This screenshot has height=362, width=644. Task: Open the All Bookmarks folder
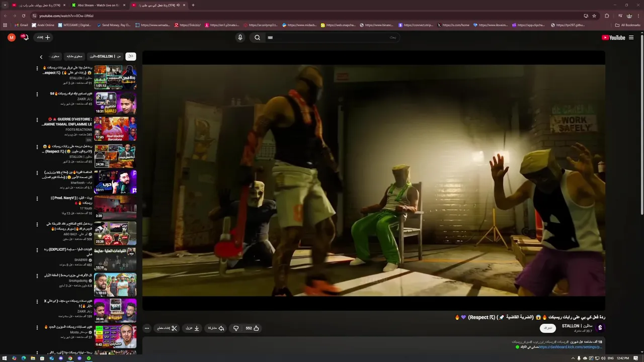[x=628, y=25]
